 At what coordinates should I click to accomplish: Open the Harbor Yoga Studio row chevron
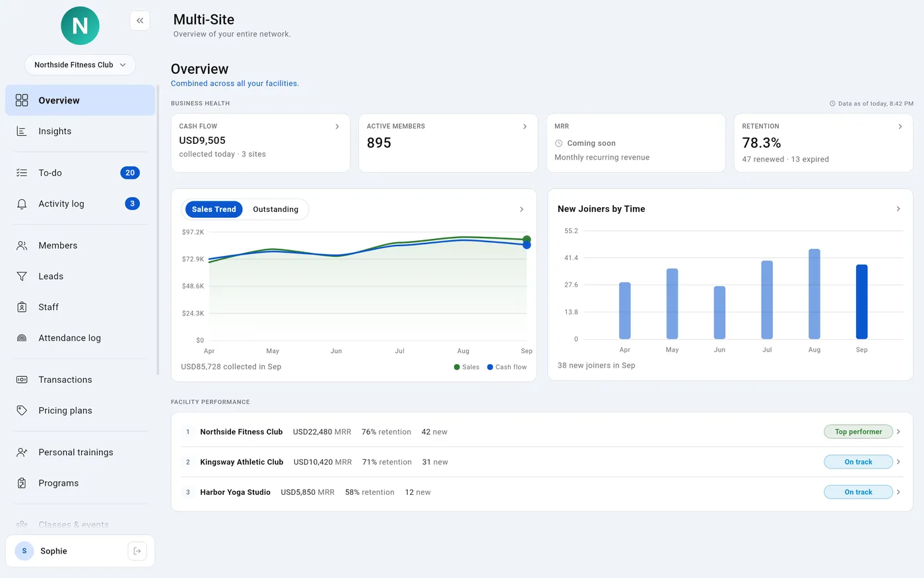tap(898, 492)
